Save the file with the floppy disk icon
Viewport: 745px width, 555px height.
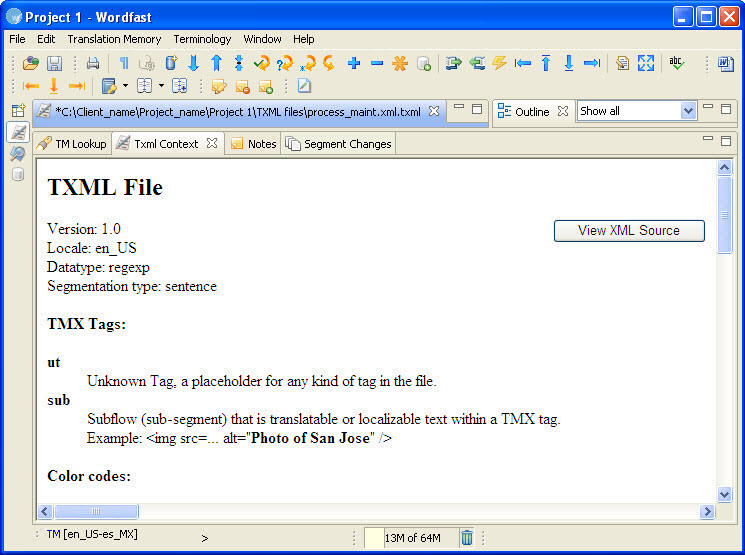tap(54, 63)
